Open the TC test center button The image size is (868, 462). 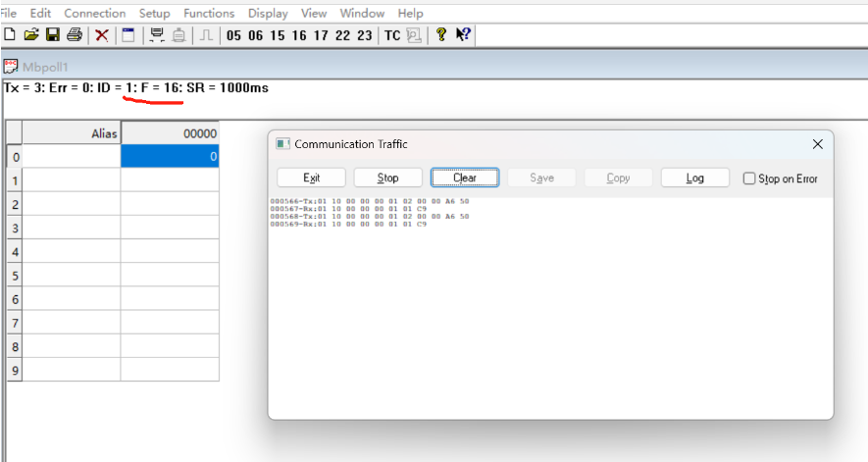pyautogui.click(x=392, y=35)
